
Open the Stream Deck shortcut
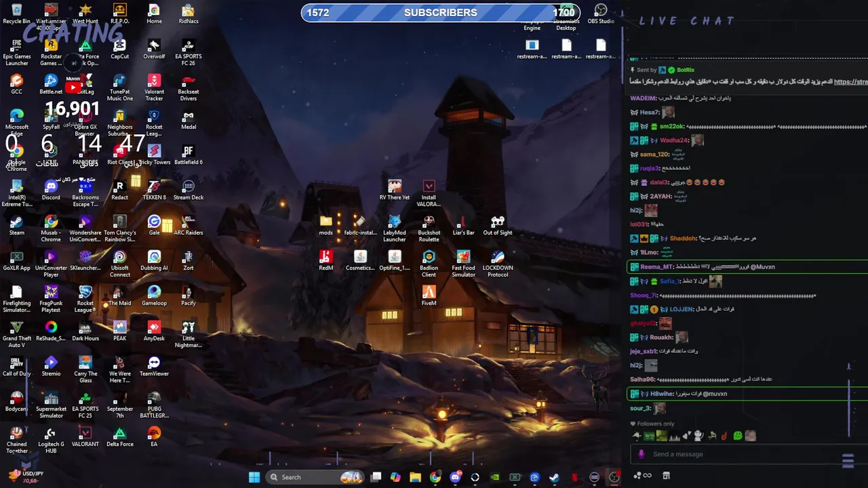tap(189, 190)
